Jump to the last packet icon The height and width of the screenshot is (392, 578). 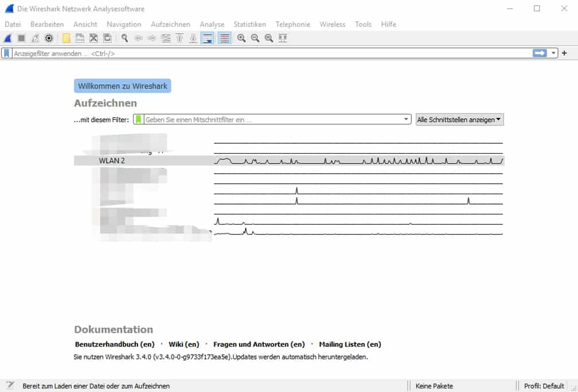193,38
